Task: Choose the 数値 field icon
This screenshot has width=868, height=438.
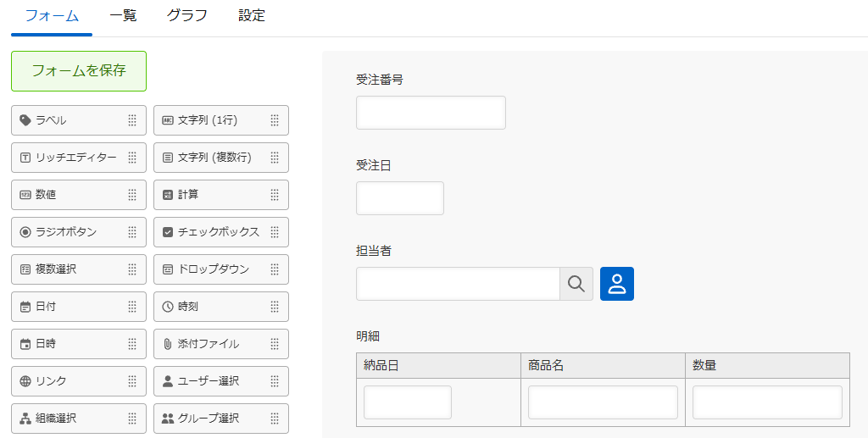Action: (x=25, y=195)
